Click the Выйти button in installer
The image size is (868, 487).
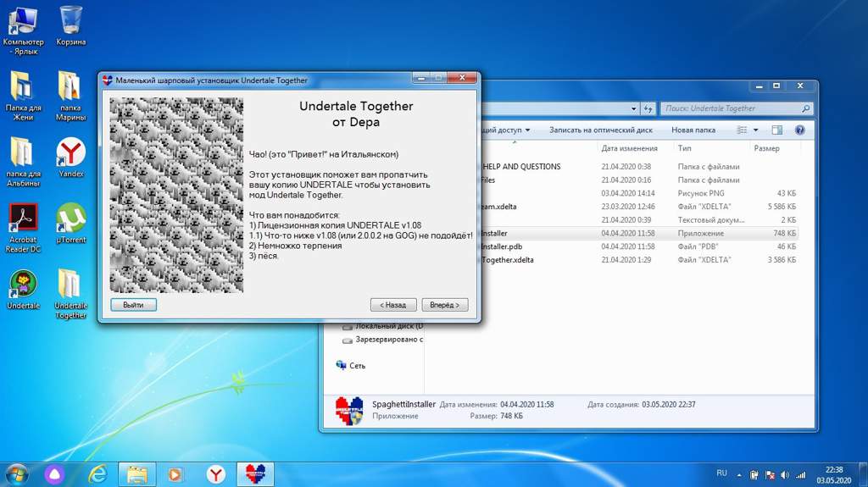tap(133, 305)
